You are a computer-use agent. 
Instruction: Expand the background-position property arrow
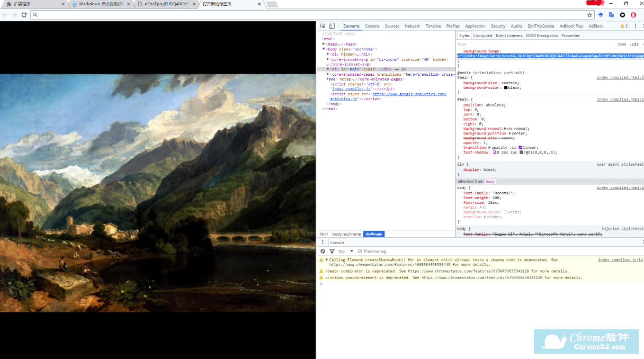[509, 133]
